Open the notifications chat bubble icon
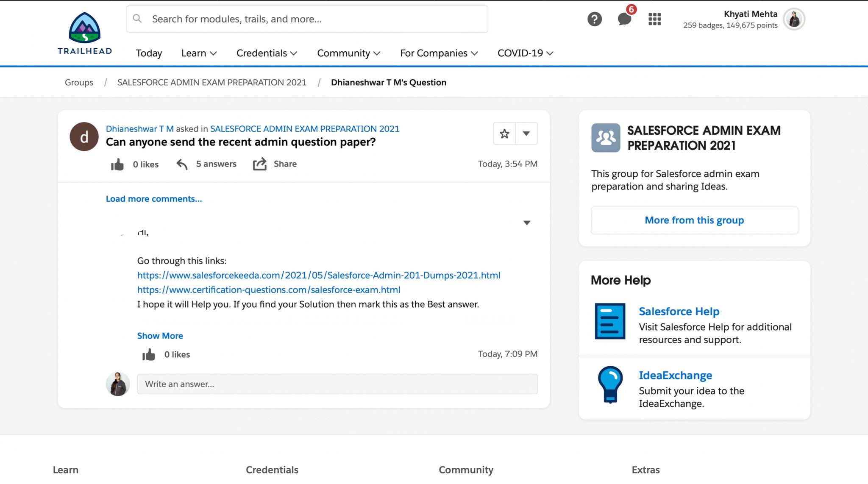Screen dimensions: 868x484 point(624,19)
